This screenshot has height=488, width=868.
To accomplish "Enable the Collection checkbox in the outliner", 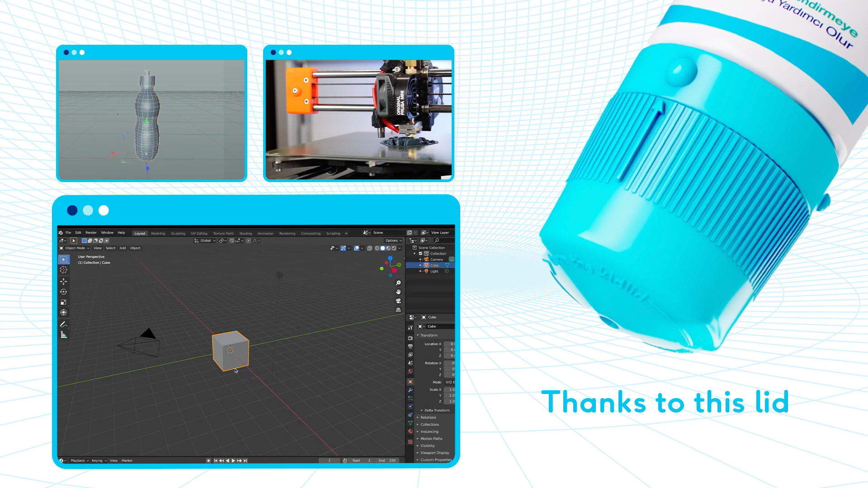I will 420,253.
